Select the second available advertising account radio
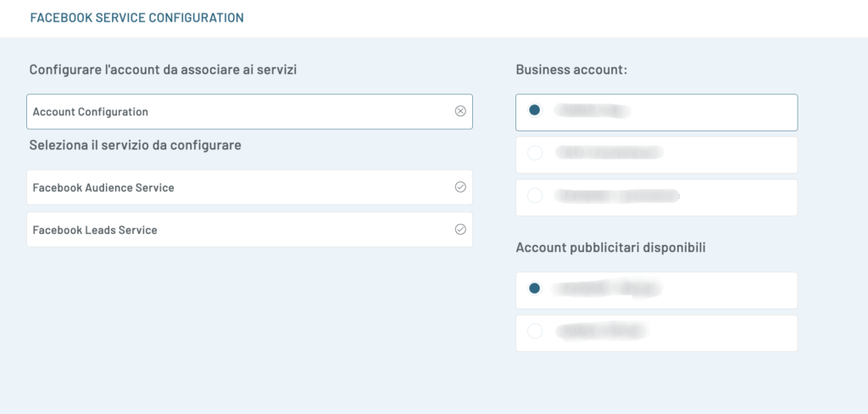Screen dimensions: 868x414 534,331
